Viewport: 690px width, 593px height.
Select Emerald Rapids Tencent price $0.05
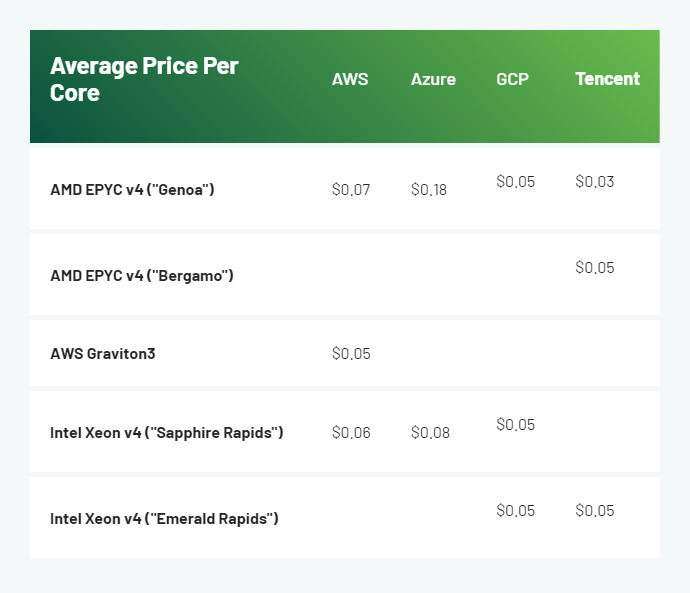(595, 511)
